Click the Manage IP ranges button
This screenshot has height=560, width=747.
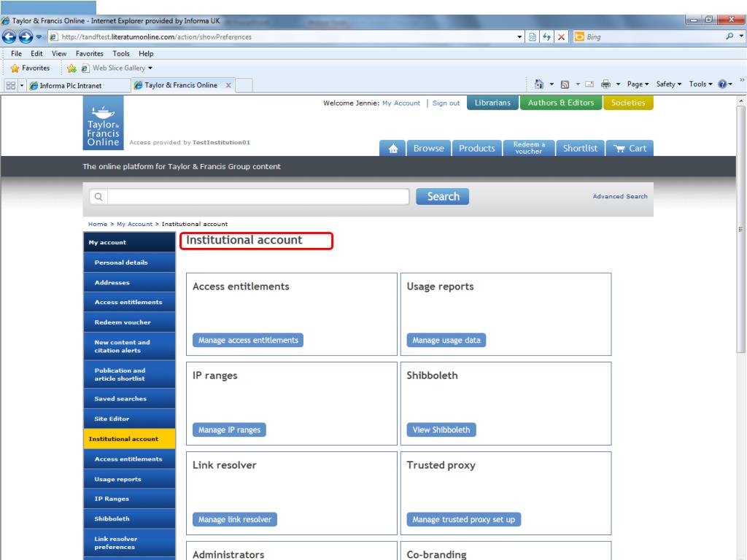point(229,429)
